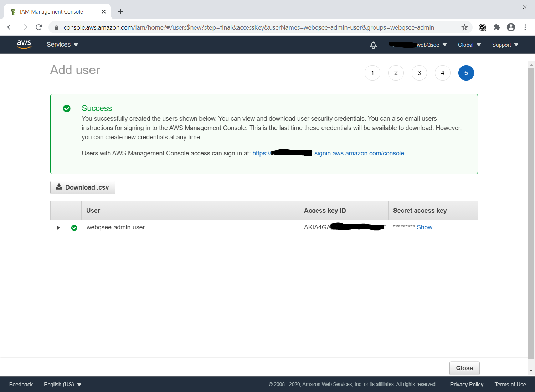The image size is (535, 392).
Task: Click the browser address bar URL
Action: point(249,27)
